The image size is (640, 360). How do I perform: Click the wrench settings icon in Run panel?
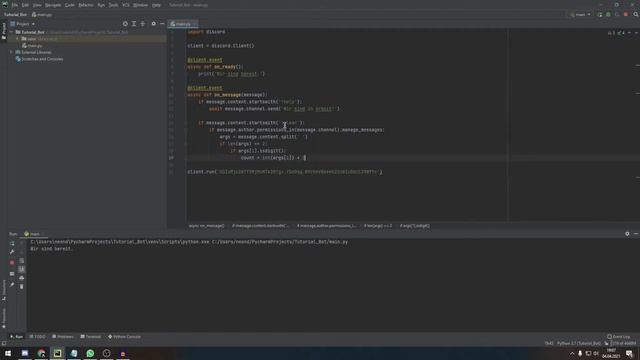click(x=12, y=252)
